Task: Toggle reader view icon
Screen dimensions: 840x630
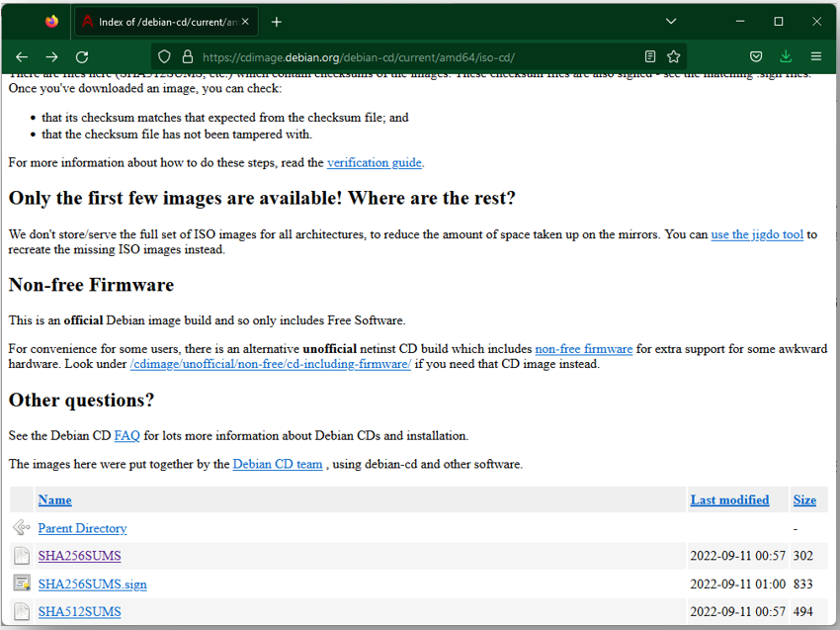Action: [650, 56]
